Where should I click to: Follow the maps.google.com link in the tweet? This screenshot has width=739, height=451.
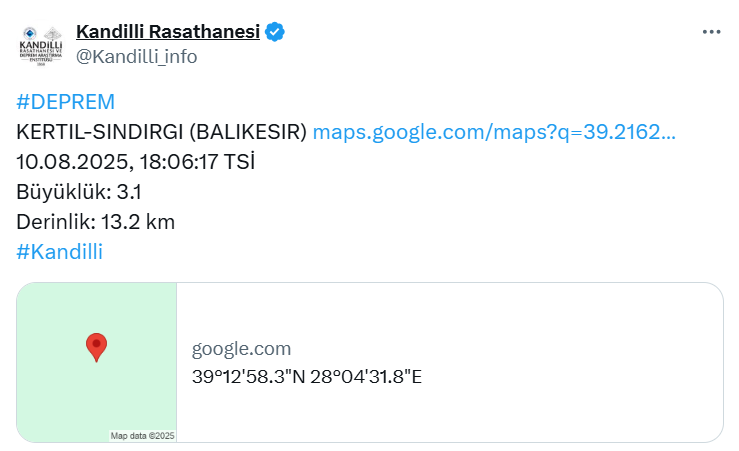tap(494, 132)
